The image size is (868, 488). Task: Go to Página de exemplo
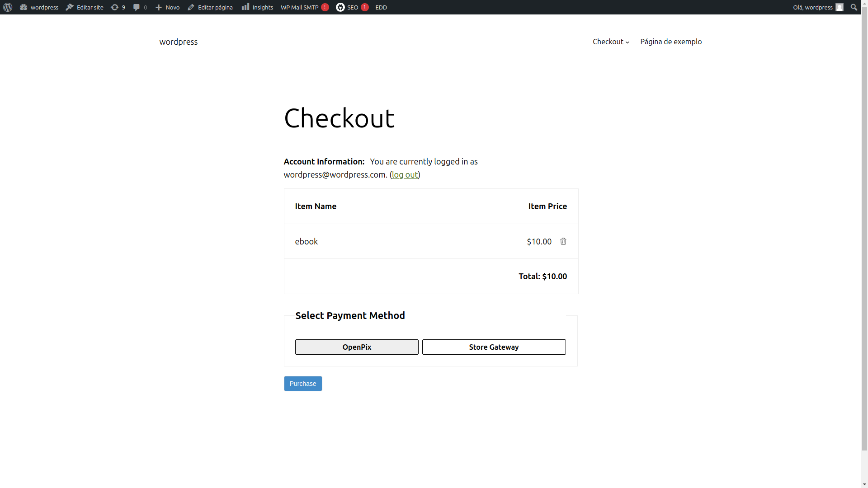click(x=671, y=42)
